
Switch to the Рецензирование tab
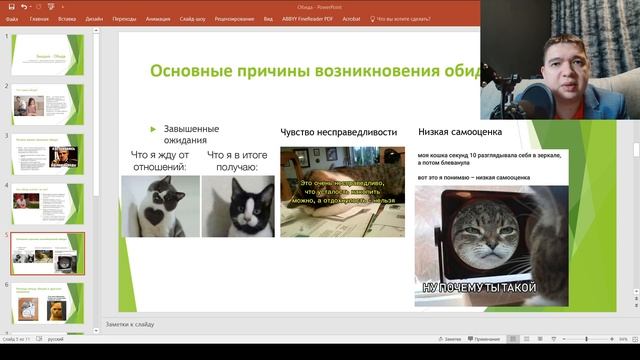coord(234,19)
